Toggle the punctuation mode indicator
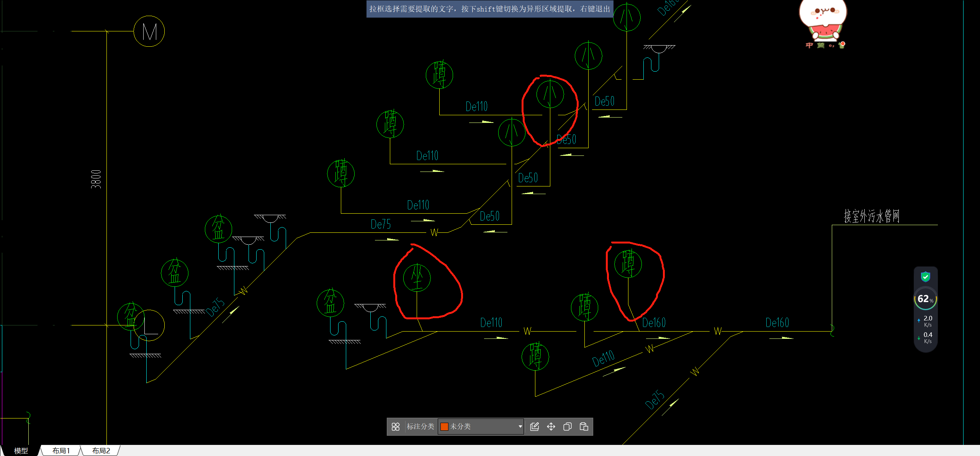 [x=831, y=46]
